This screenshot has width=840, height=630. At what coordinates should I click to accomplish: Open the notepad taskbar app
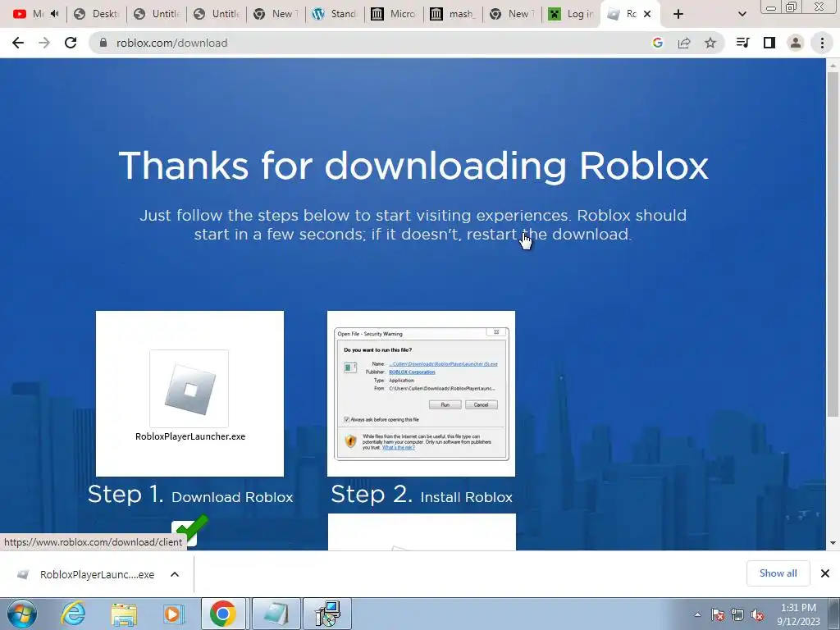pos(276,614)
